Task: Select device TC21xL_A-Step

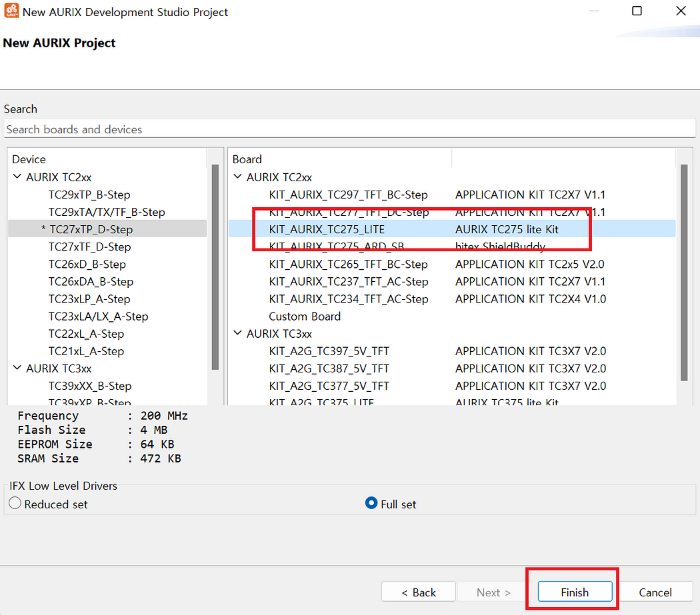Action: click(86, 351)
